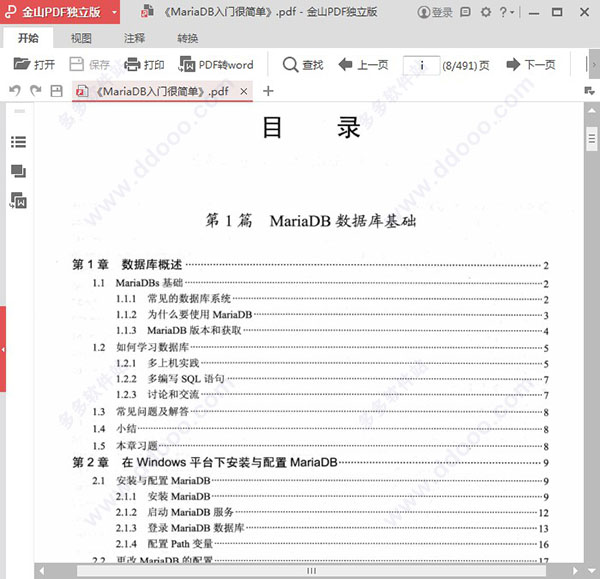Click the page number input field
The height and width of the screenshot is (579, 600).
[421, 65]
